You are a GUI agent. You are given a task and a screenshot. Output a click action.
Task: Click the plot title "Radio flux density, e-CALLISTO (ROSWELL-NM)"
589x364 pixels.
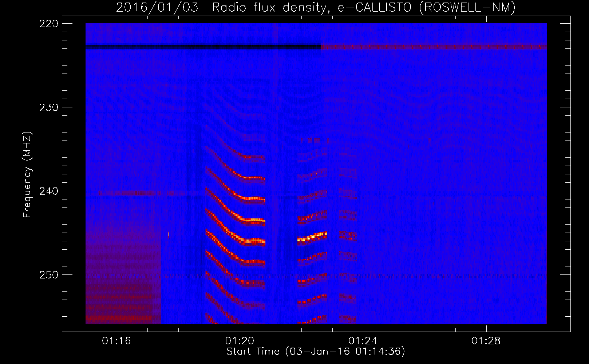[x=364, y=7]
